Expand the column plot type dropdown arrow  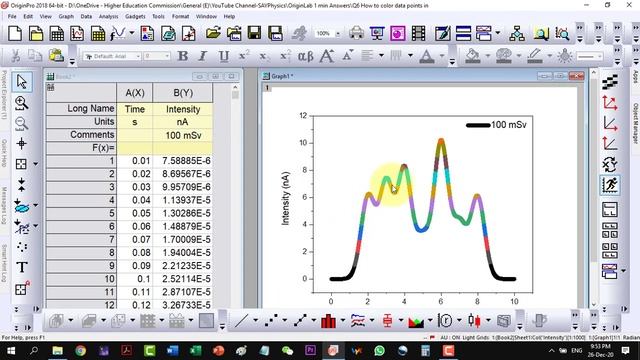343,321
